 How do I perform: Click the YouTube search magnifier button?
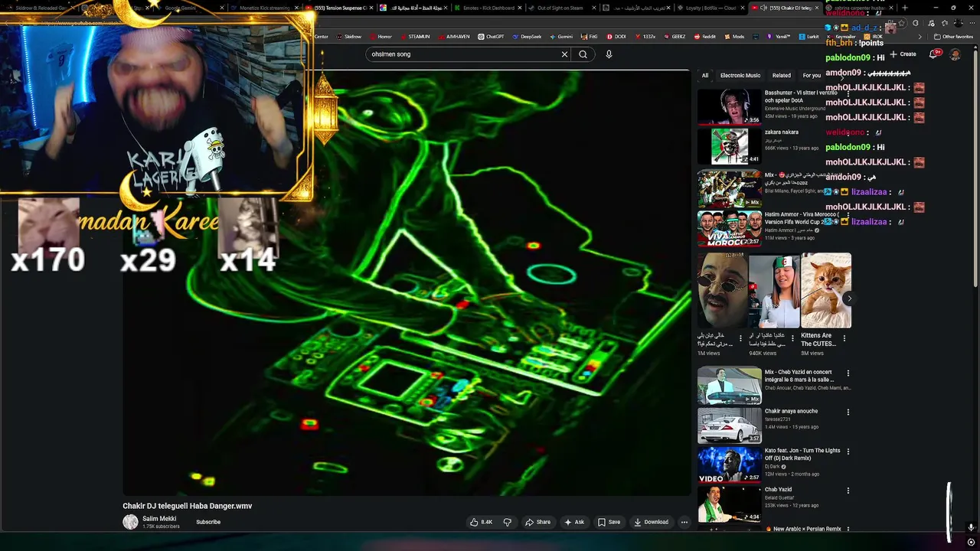tap(583, 54)
